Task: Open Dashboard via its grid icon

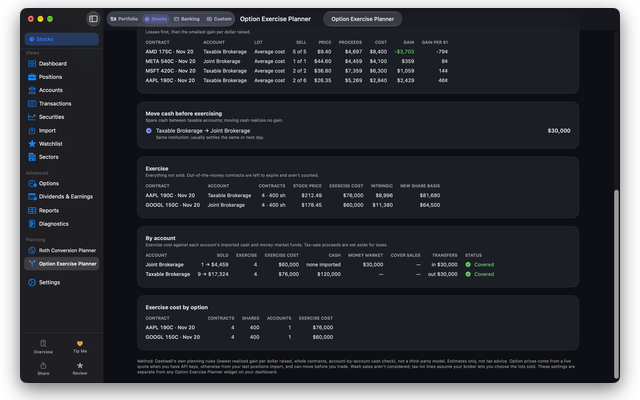Action: pos(32,64)
